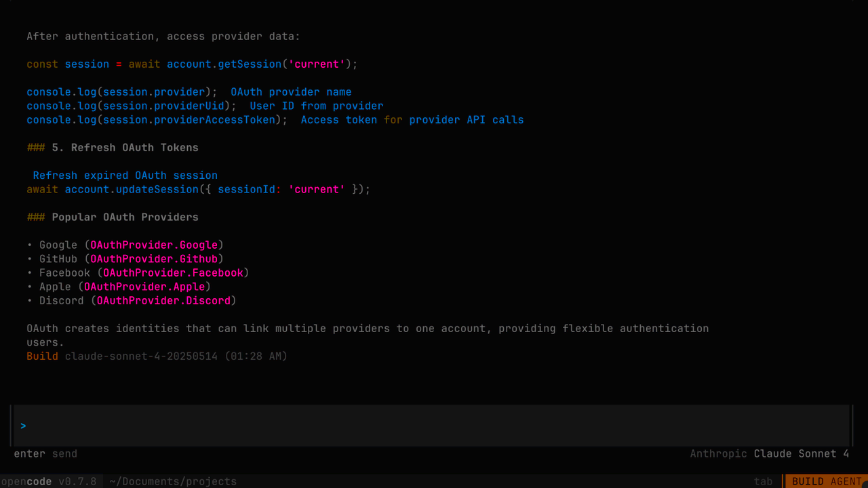Expand the 'Refresh OAuth Tokens' section heading

click(113, 147)
